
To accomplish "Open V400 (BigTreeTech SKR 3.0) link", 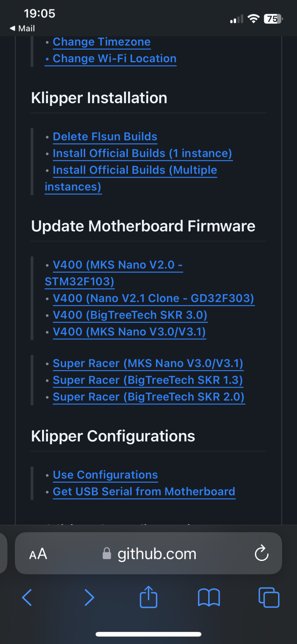I will coord(130,315).
